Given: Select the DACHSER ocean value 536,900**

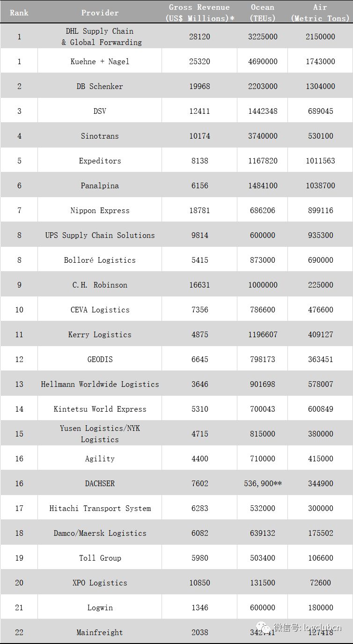Looking at the screenshot, I should coord(263,483).
